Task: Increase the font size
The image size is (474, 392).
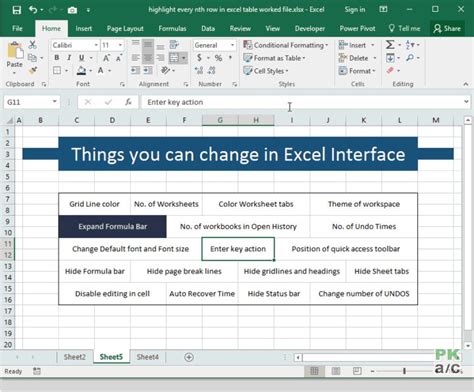Action: 106,58
